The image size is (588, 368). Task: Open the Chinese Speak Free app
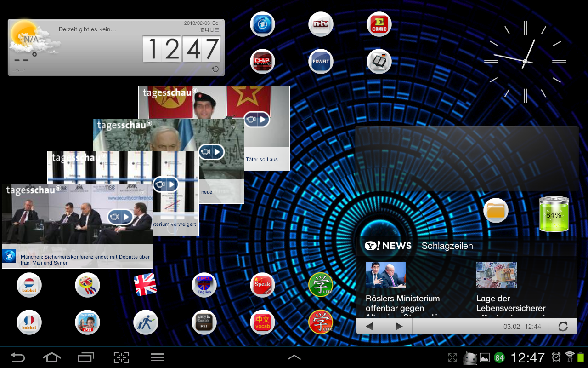click(x=262, y=285)
